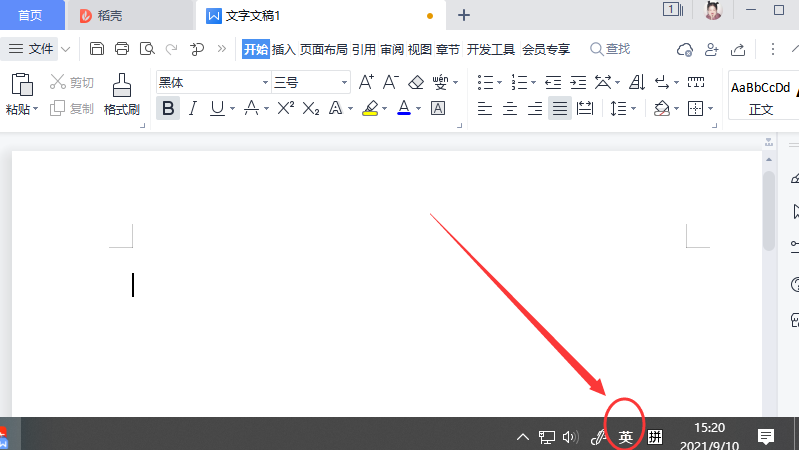The image size is (799, 450).
Task: Click the Save icon in quick access toolbar
Action: (97, 49)
